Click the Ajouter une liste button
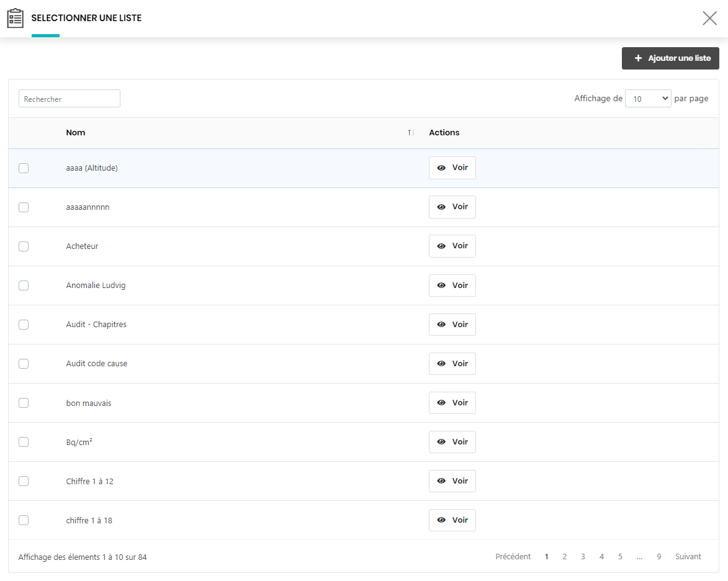728x581 pixels. tap(670, 58)
